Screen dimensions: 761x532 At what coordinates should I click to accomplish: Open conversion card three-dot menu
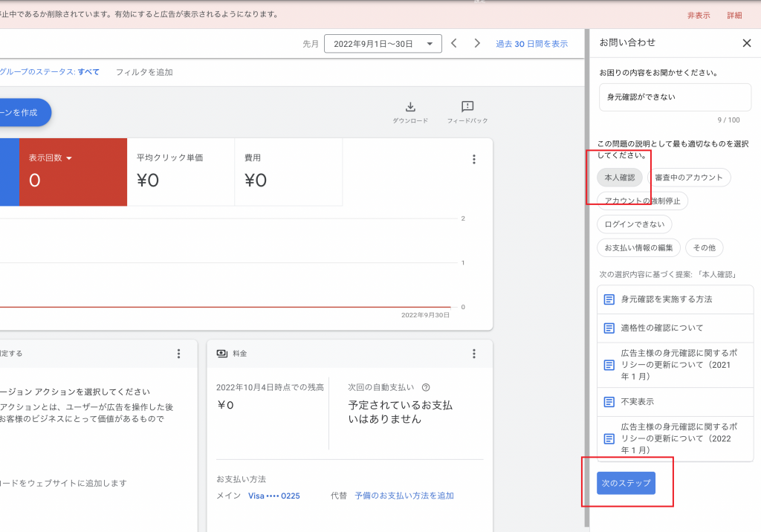coord(178,354)
